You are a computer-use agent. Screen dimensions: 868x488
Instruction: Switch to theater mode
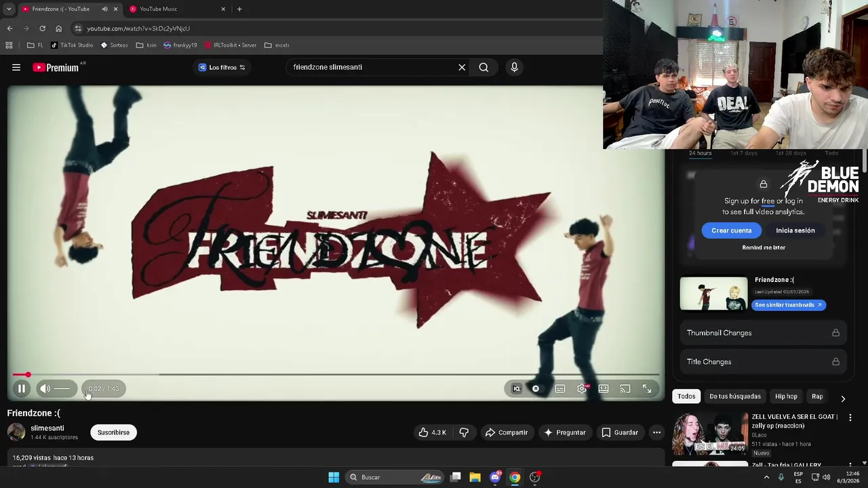tap(604, 389)
